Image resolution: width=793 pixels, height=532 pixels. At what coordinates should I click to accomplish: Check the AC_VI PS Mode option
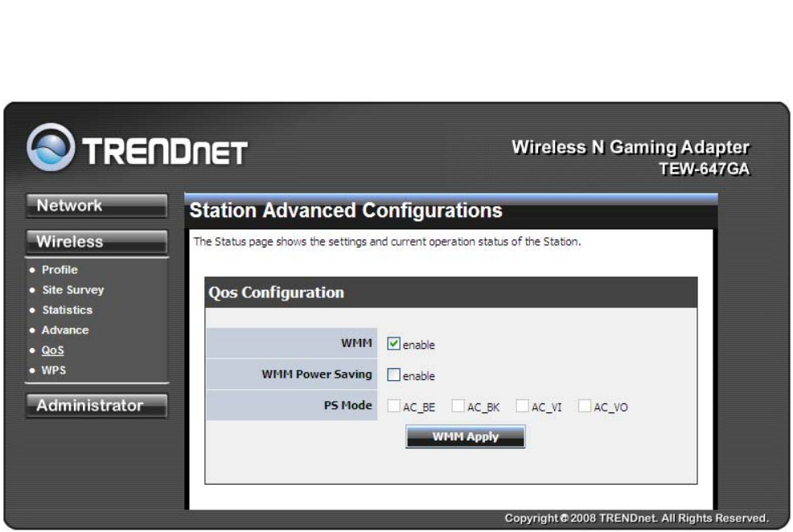[x=522, y=406]
